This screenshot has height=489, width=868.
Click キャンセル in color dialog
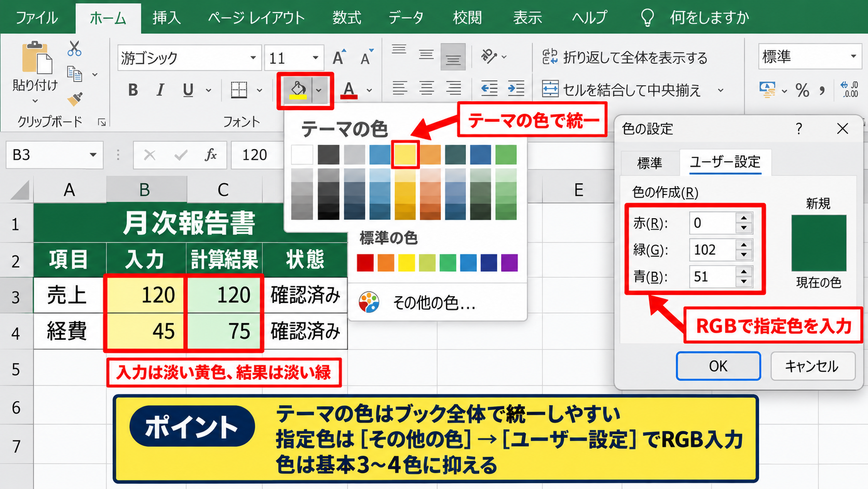[812, 366]
